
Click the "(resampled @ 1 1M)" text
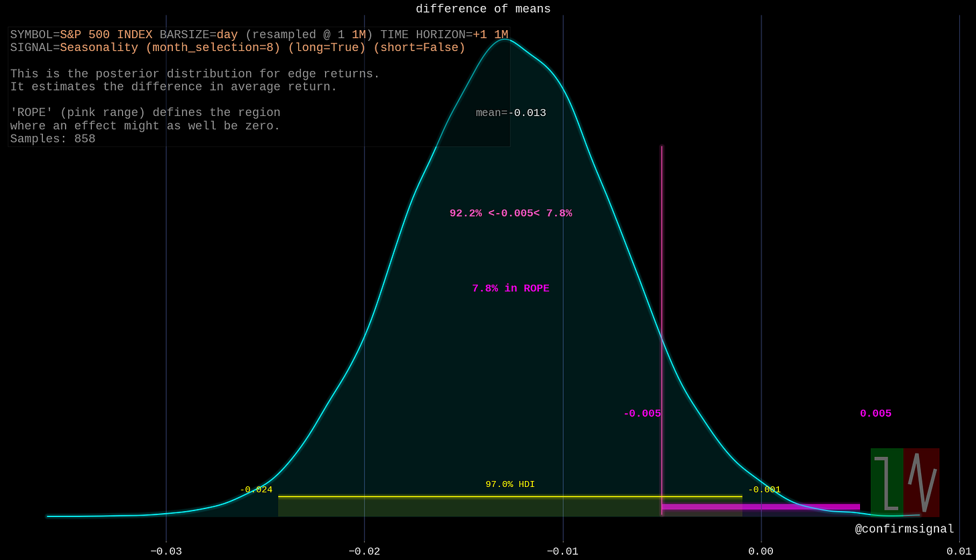309,35
